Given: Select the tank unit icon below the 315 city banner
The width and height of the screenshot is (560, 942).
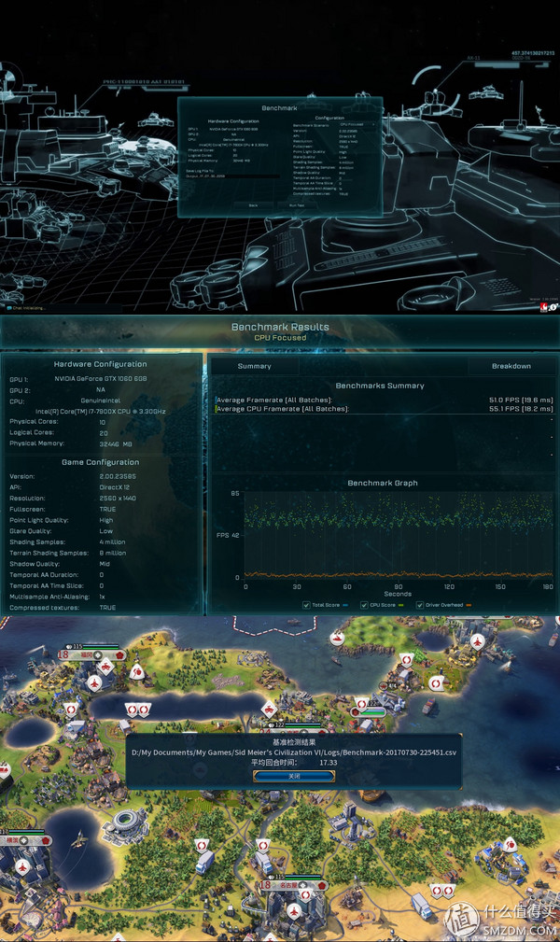Looking at the screenshot, I should click(106, 667).
